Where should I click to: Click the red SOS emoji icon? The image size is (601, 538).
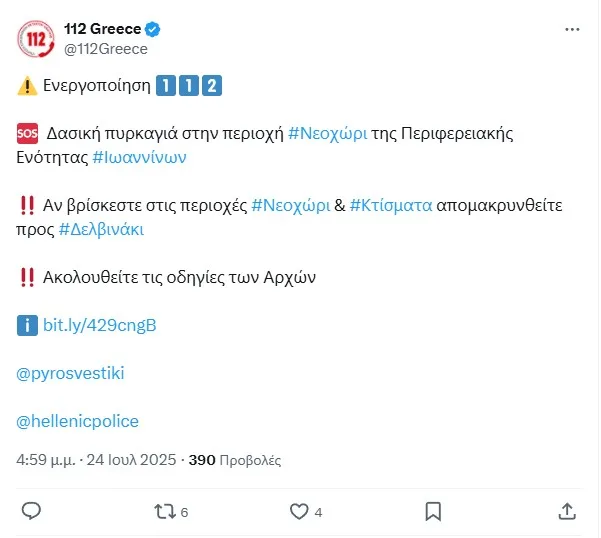[28, 133]
